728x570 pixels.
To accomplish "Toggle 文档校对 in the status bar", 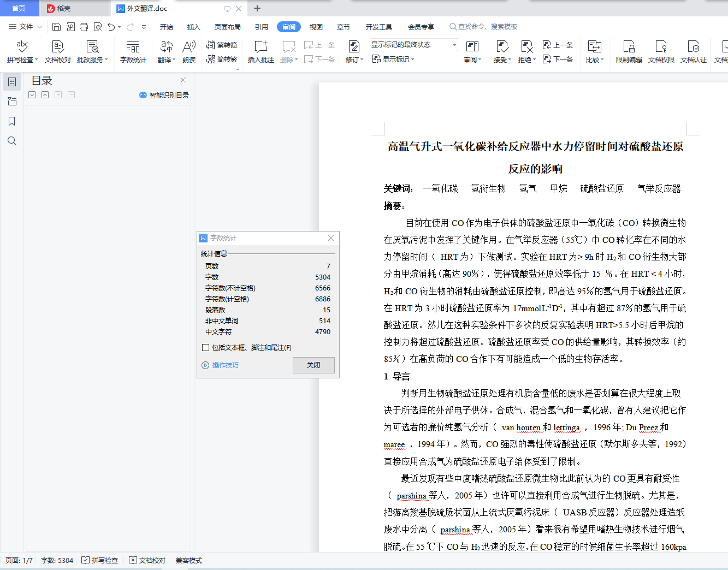I will coord(147,561).
